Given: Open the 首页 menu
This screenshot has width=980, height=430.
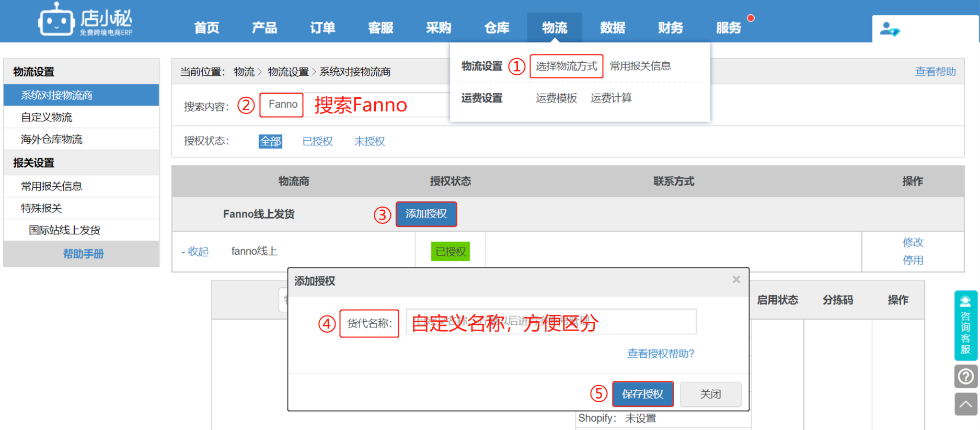Looking at the screenshot, I should (206, 28).
